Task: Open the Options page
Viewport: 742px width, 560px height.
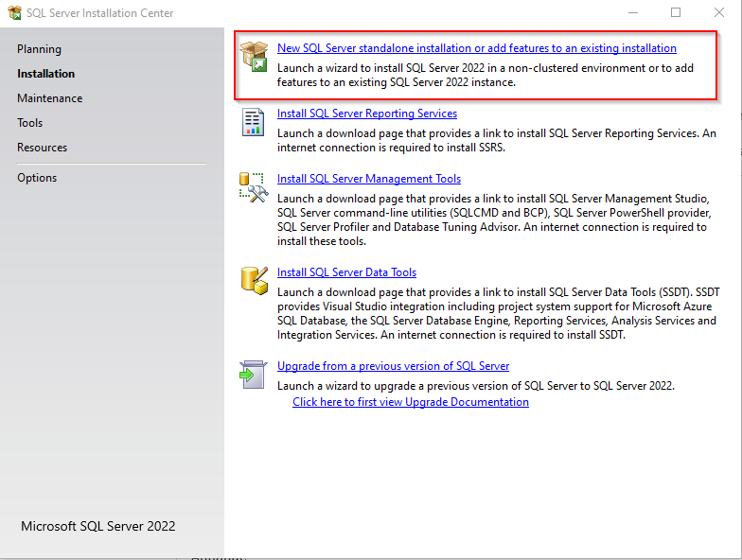Action: [37, 178]
